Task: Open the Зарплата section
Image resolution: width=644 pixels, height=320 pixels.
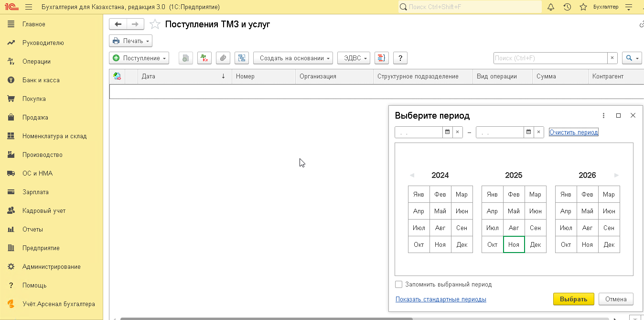Action: click(x=52, y=192)
